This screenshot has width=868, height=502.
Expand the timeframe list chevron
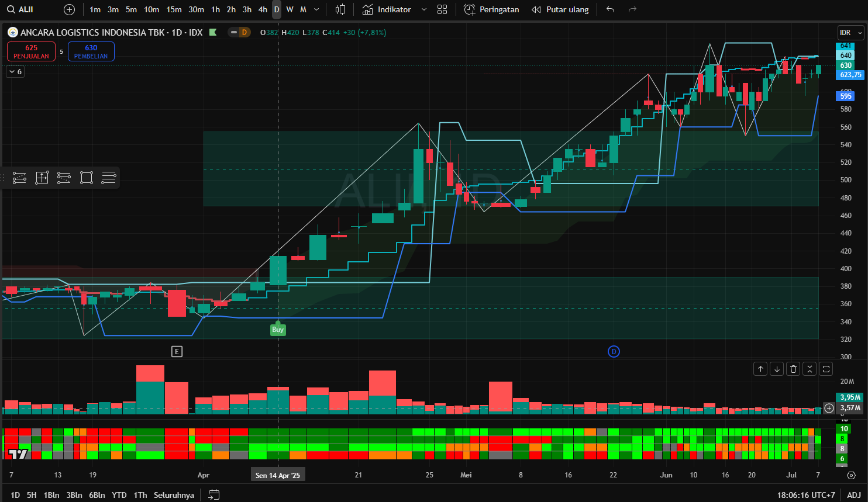pyautogui.click(x=316, y=9)
